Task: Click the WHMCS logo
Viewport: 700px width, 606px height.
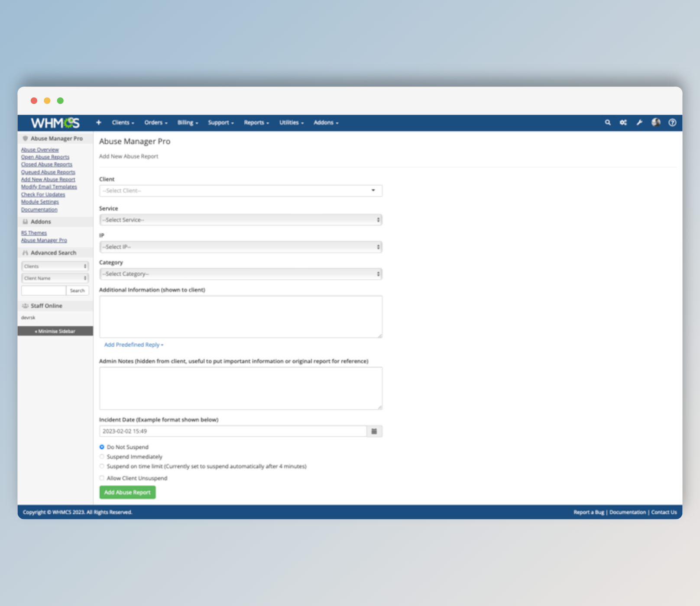Action: pos(55,123)
